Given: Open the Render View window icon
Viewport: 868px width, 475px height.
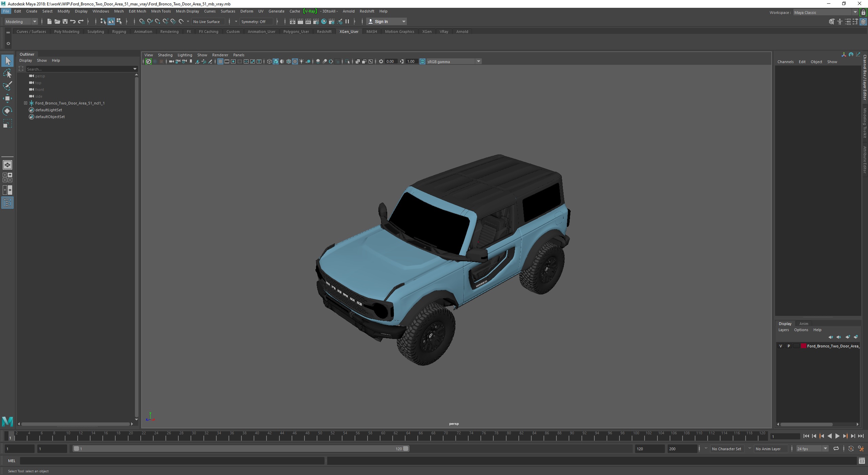Looking at the screenshot, I should pos(292,22).
